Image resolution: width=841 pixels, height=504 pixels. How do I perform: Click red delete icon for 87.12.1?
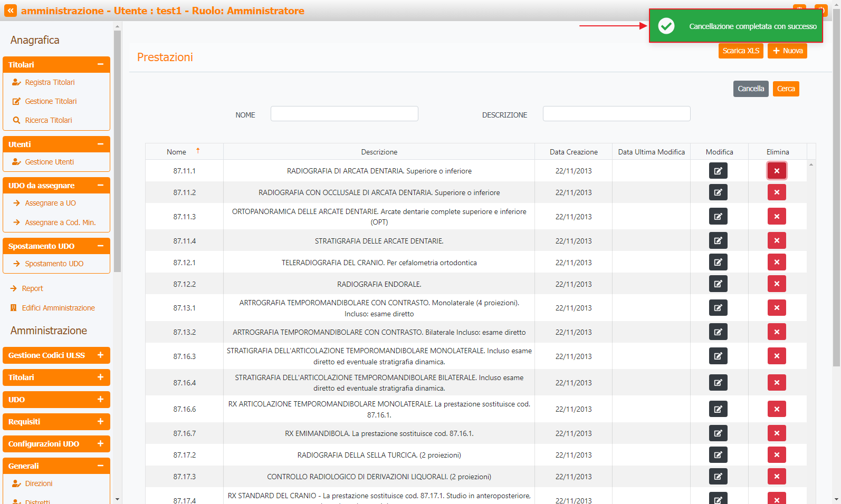[x=777, y=262]
